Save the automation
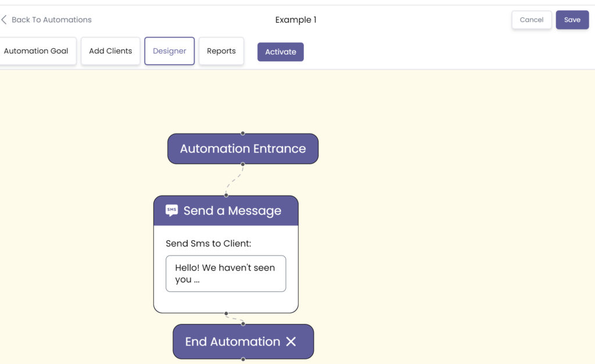Screen dimensions: 595x364 pos(572,20)
